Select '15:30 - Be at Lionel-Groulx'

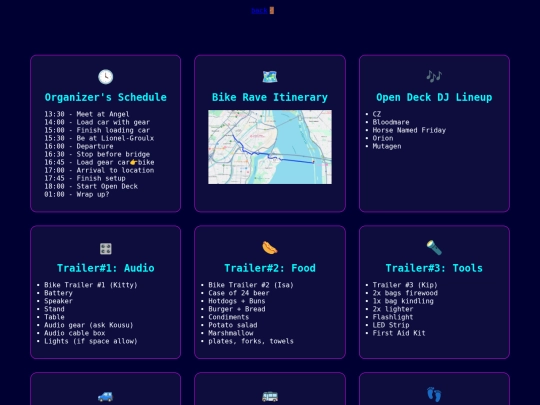[99, 138]
